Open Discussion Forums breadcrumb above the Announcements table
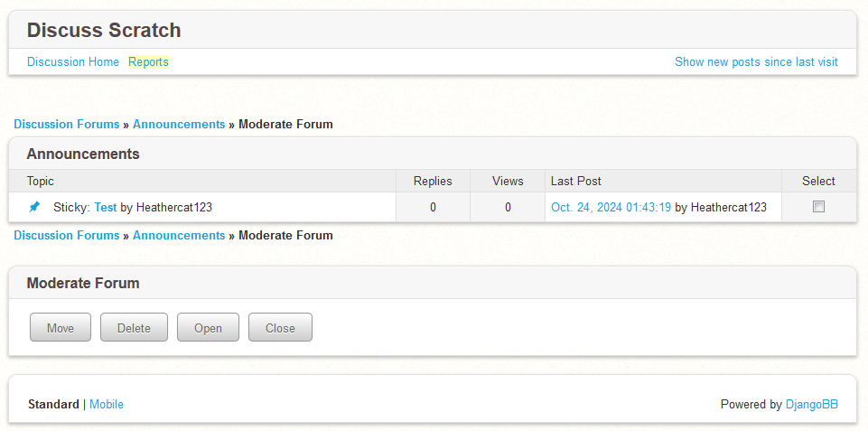The image size is (868, 431). [67, 125]
